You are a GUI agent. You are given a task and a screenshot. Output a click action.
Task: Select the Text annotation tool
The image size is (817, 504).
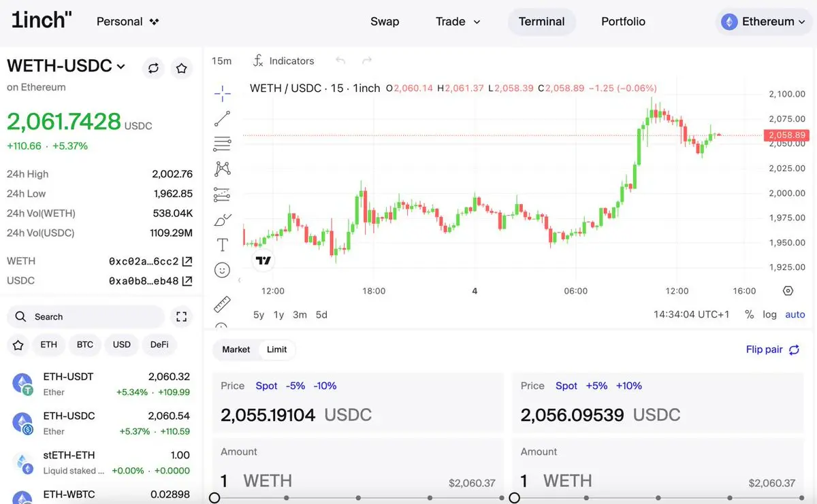point(222,245)
